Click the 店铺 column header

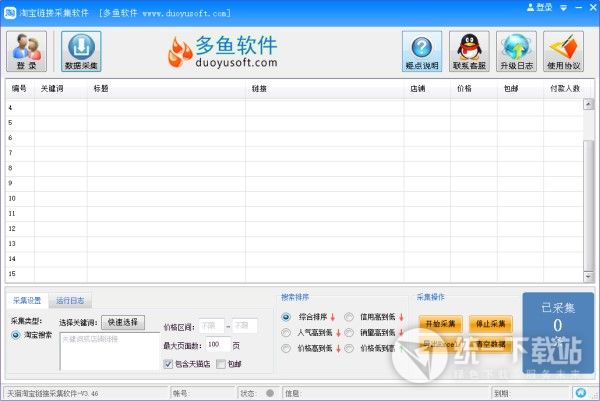click(x=427, y=89)
